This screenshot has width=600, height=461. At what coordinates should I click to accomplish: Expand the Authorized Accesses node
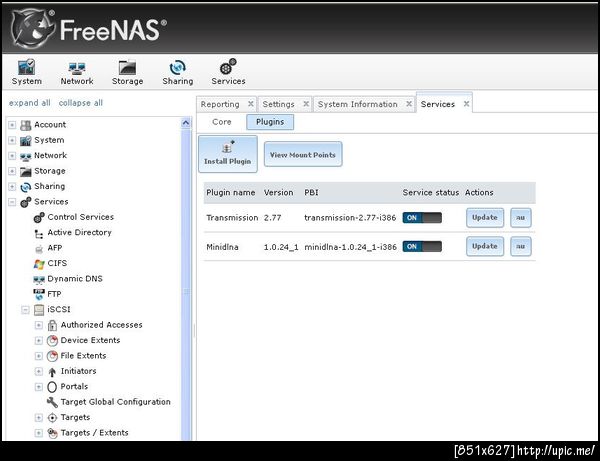tap(39, 325)
